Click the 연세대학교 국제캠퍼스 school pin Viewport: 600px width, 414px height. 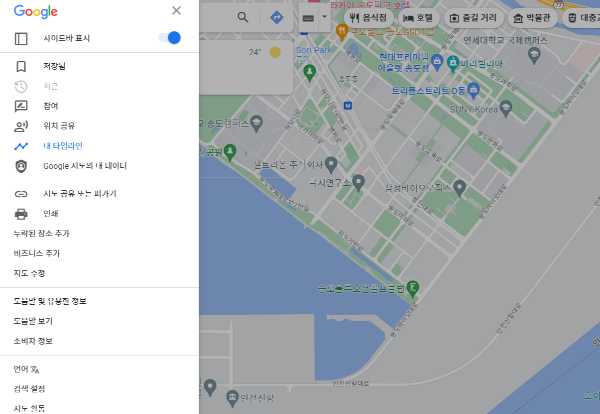[x=534, y=56]
